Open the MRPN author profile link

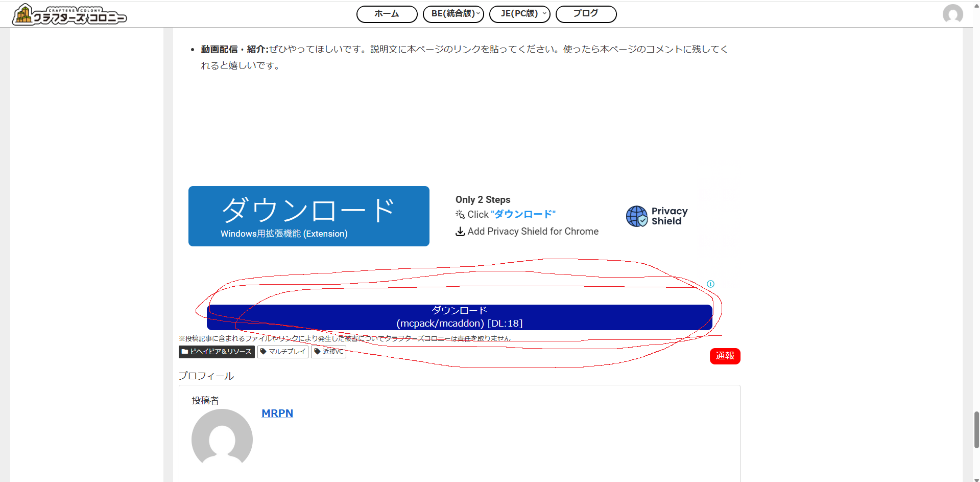click(x=277, y=413)
